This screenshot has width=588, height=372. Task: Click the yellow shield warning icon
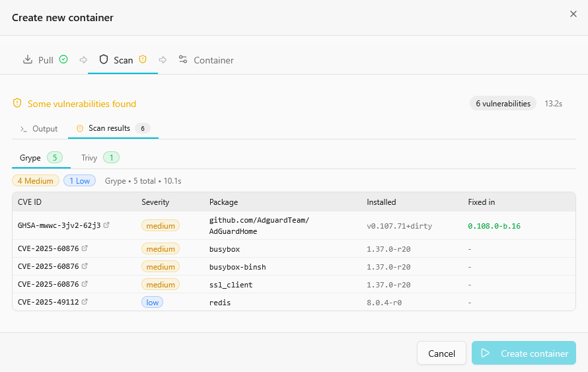[x=17, y=104]
